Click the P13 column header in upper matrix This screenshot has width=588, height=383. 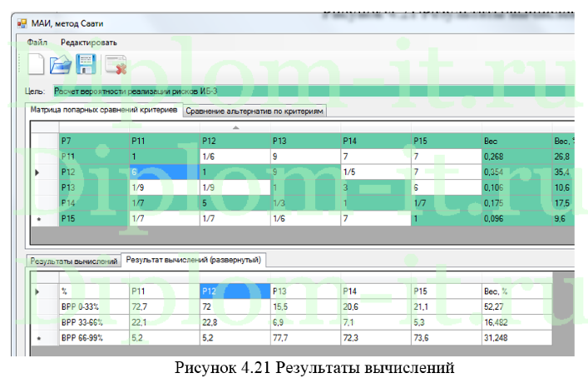(304, 140)
